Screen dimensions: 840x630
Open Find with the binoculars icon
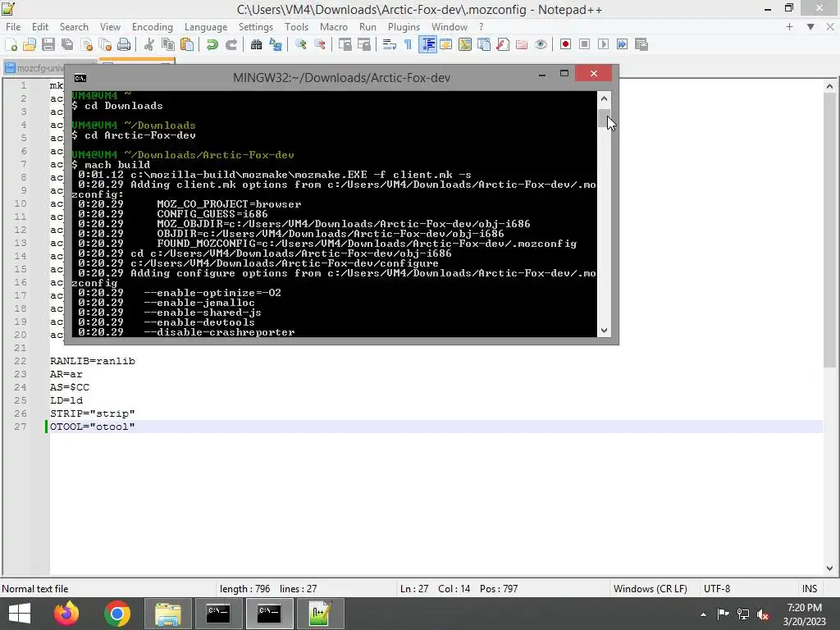click(256, 44)
